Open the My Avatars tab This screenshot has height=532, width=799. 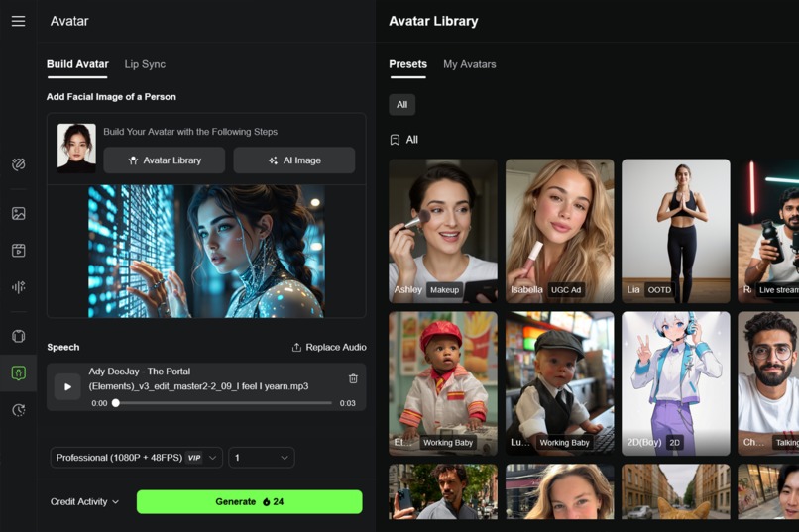469,64
